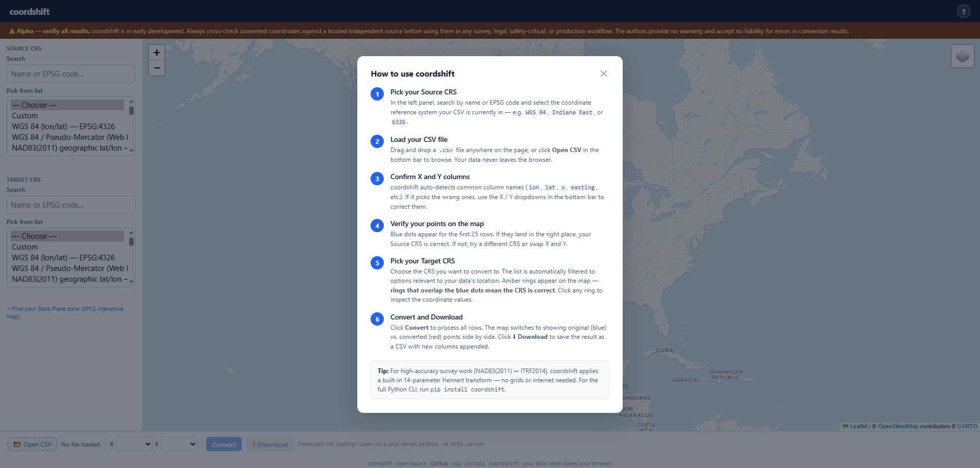Select Pseudo-Mercator in Target CRS list
The height and width of the screenshot is (468, 980).
point(67,268)
